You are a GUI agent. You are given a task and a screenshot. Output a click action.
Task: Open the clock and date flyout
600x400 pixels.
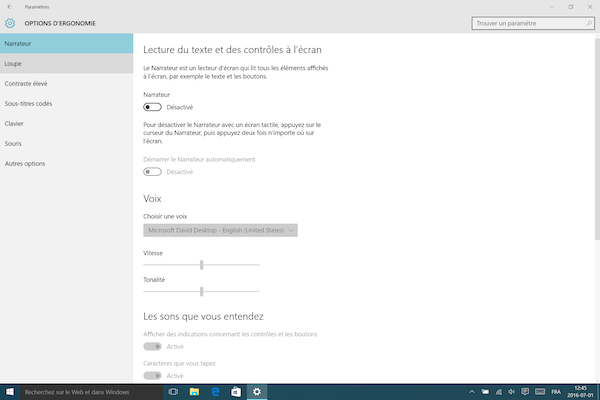click(x=580, y=392)
